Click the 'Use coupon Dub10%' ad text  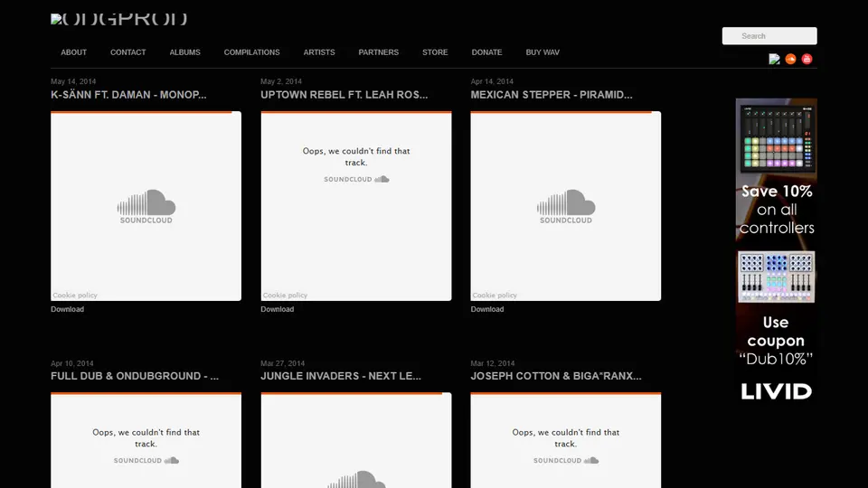[x=776, y=341]
